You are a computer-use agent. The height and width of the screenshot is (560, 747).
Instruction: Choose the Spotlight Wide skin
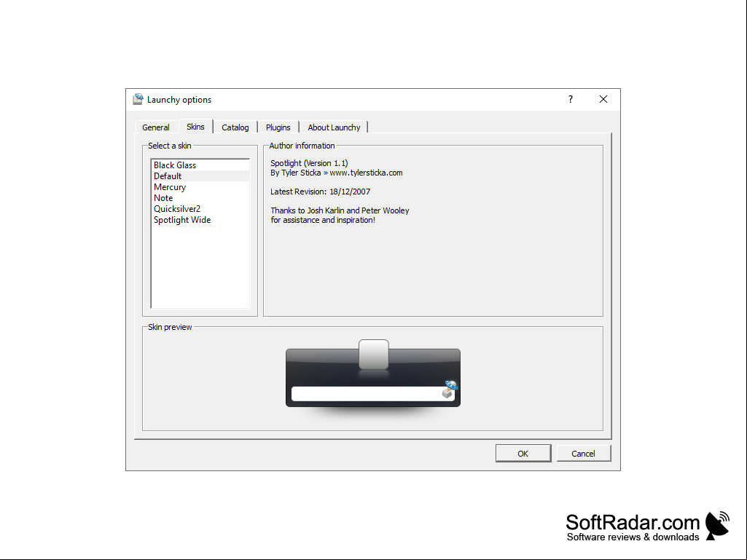200,220
